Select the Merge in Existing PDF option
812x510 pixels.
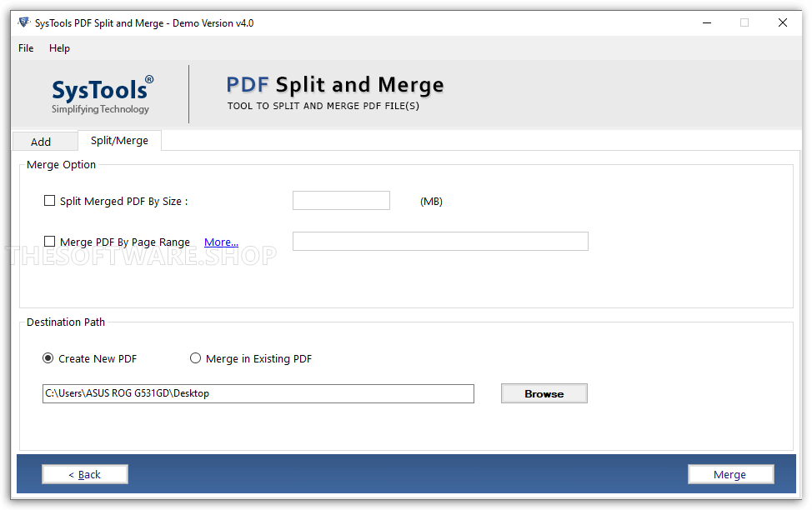pyautogui.click(x=195, y=357)
